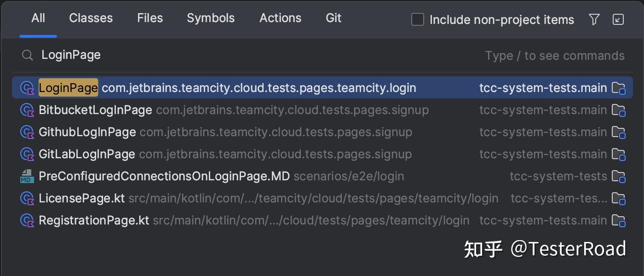Open the search filter icon
The height and width of the screenshot is (276, 644).
[594, 19]
